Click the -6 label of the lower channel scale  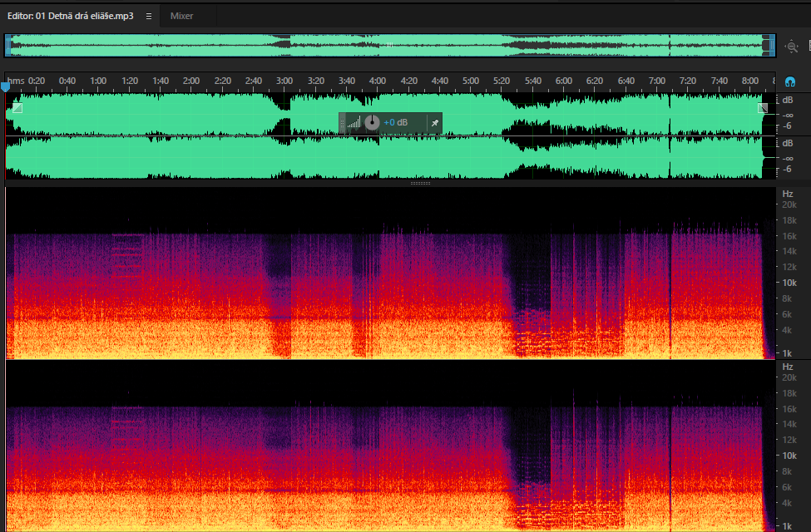787,170
